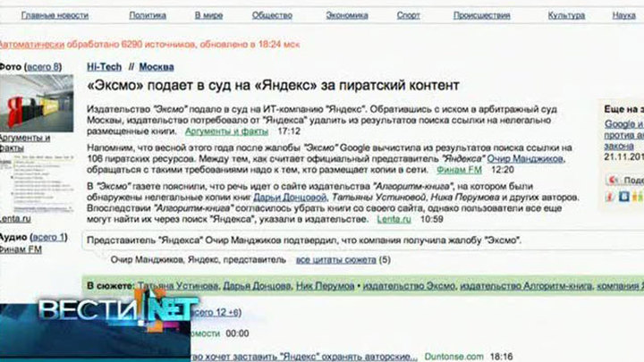Go to the Спорт news tab

click(408, 15)
